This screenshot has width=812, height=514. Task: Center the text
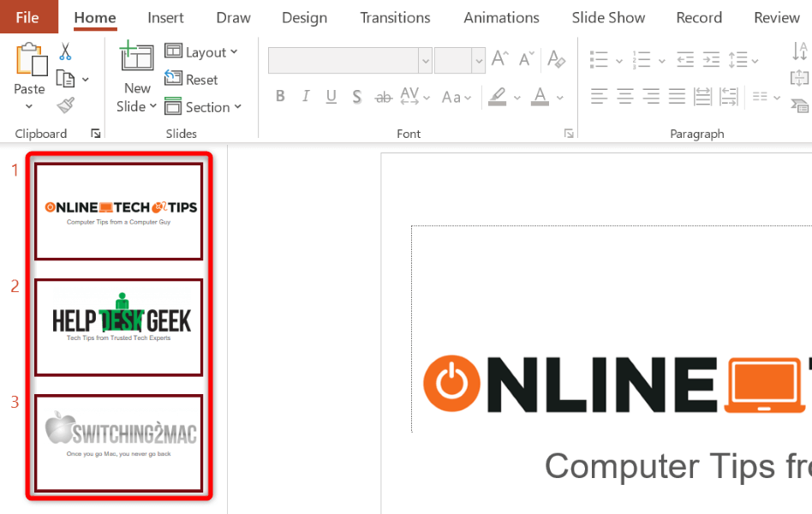click(x=625, y=96)
